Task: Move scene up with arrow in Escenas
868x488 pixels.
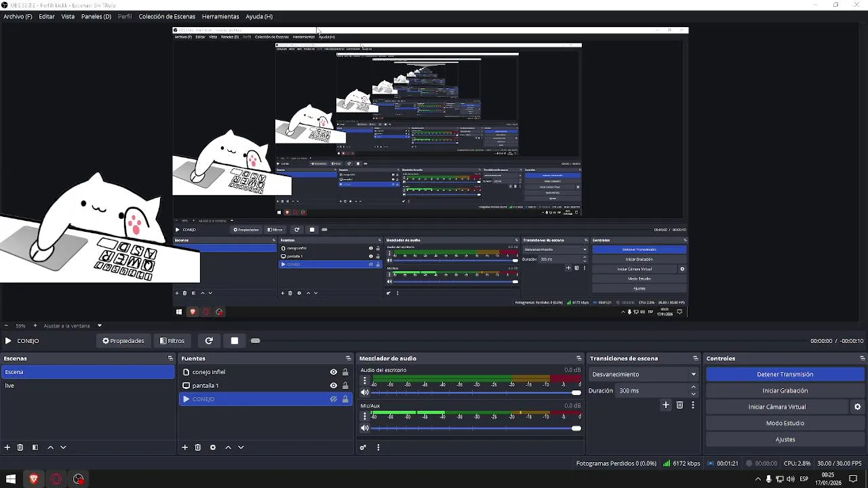Action: click(x=50, y=447)
